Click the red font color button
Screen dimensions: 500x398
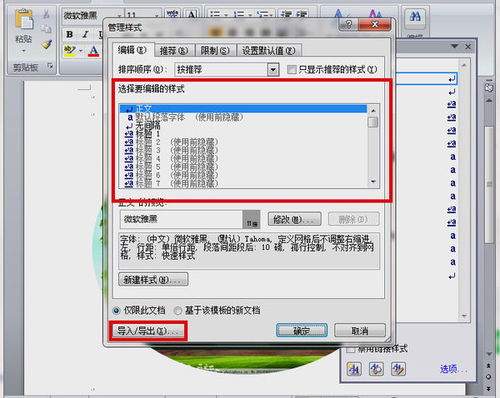click(x=94, y=51)
